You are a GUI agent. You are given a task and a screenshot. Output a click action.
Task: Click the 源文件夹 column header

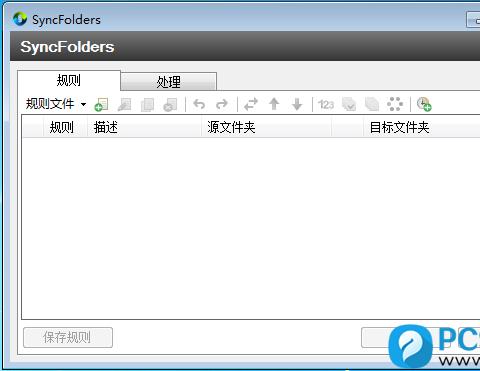pos(266,127)
